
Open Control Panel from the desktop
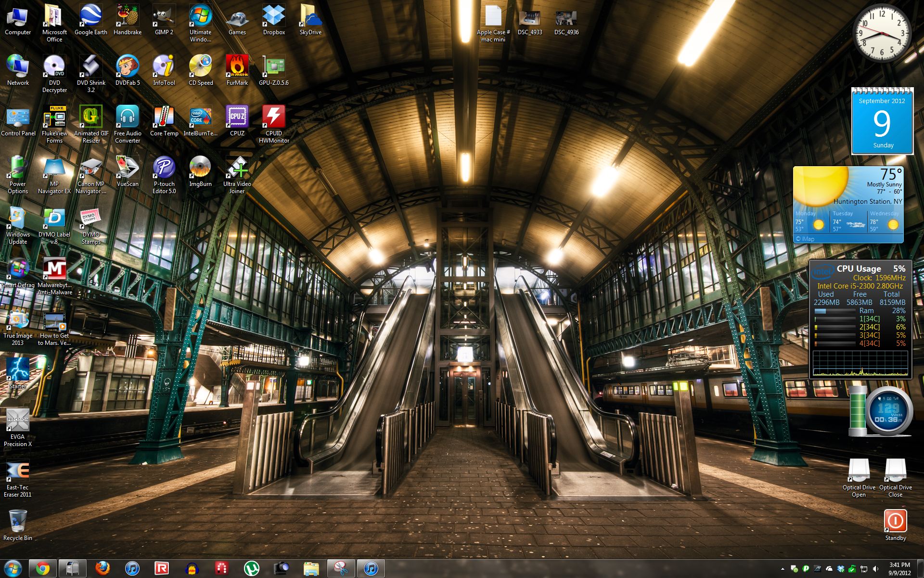click(x=18, y=121)
